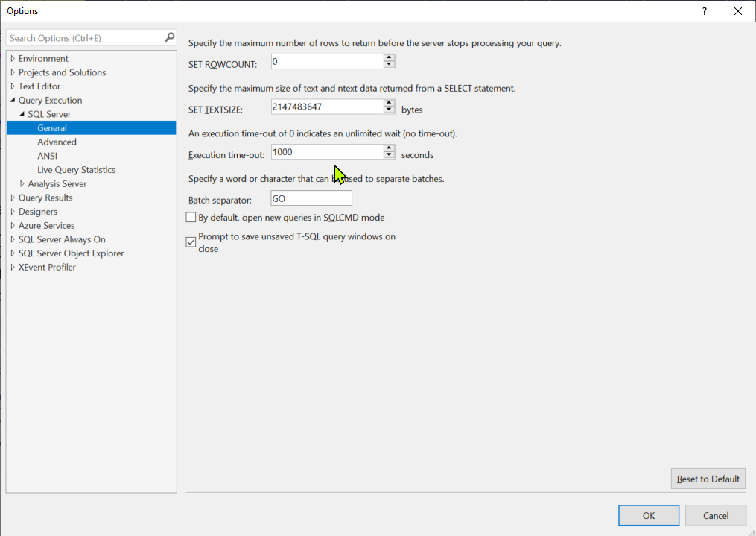Click into the Batch separator field
The image size is (756, 536).
click(x=311, y=199)
